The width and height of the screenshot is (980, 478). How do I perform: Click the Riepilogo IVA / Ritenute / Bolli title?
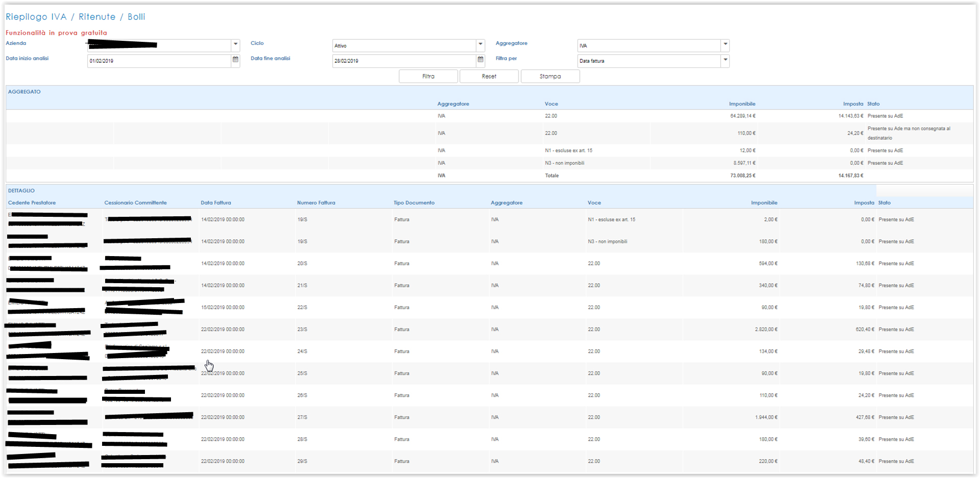point(76,17)
